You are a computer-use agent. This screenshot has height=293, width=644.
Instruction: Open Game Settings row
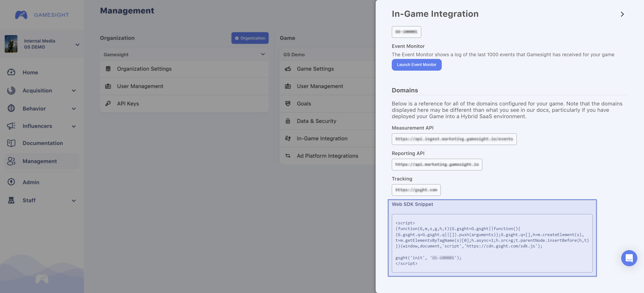click(x=328, y=69)
